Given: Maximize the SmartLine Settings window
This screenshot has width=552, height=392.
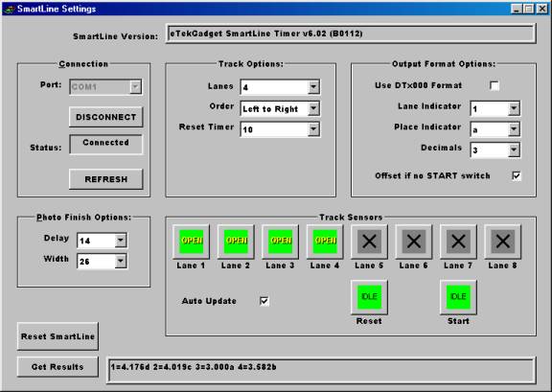Looking at the screenshot, I should tap(529, 9).
